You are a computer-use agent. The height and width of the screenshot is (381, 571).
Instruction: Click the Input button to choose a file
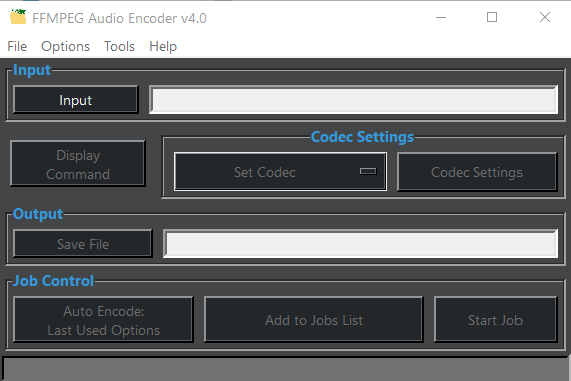(76, 100)
